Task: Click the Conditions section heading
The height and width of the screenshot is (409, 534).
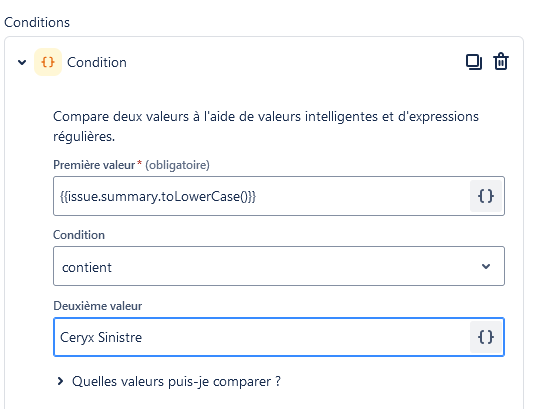Action: (x=37, y=22)
